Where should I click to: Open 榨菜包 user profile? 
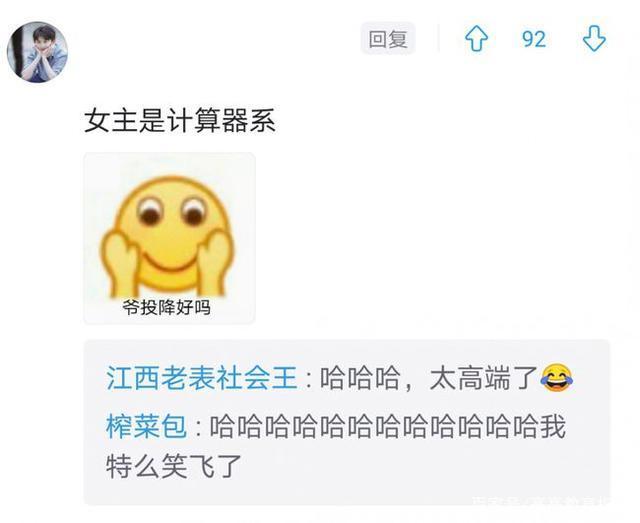pyautogui.click(x=146, y=427)
